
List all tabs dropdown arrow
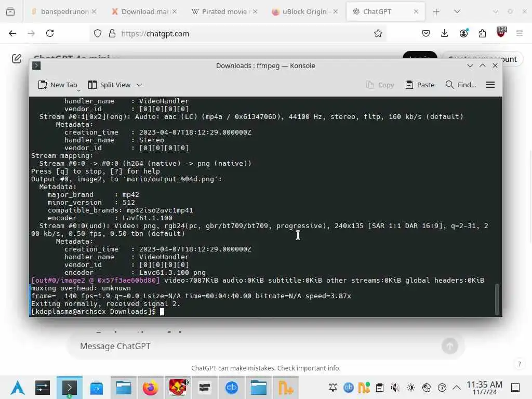coord(457,11)
